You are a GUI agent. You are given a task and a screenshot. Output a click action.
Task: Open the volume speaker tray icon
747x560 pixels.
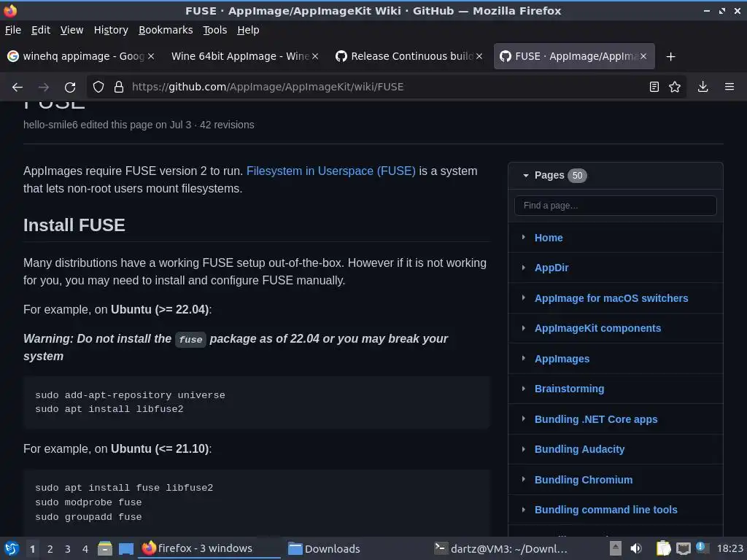click(x=636, y=548)
